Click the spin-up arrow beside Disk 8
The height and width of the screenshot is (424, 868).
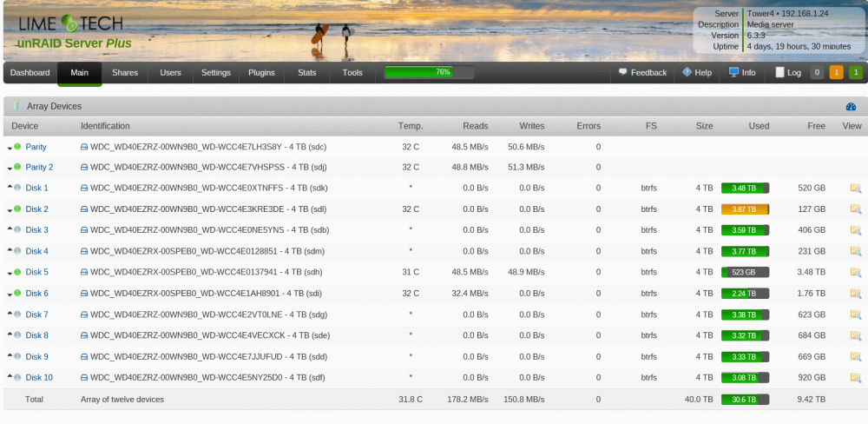(x=10, y=334)
